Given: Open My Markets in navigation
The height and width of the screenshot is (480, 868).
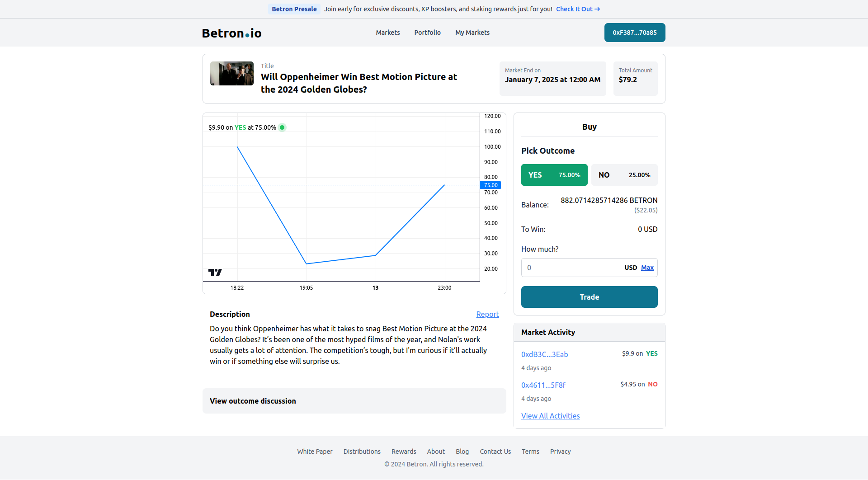Looking at the screenshot, I should tap(472, 33).
